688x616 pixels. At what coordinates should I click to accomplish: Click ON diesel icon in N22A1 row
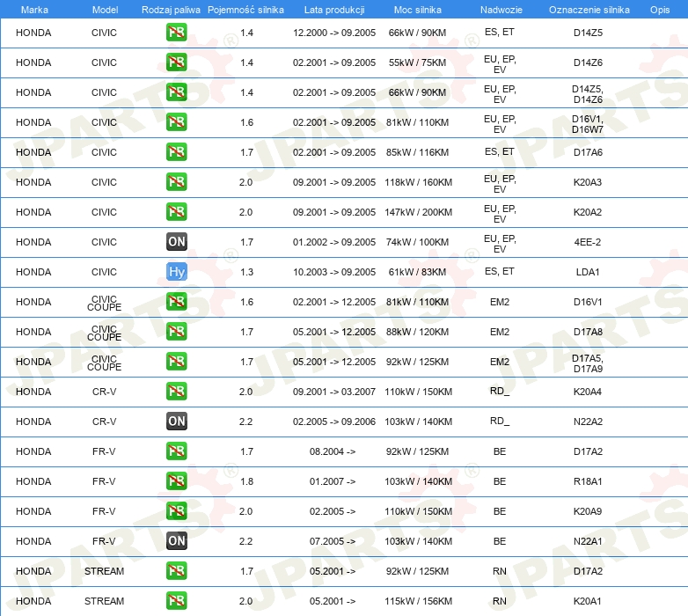(x=176, y=541)
